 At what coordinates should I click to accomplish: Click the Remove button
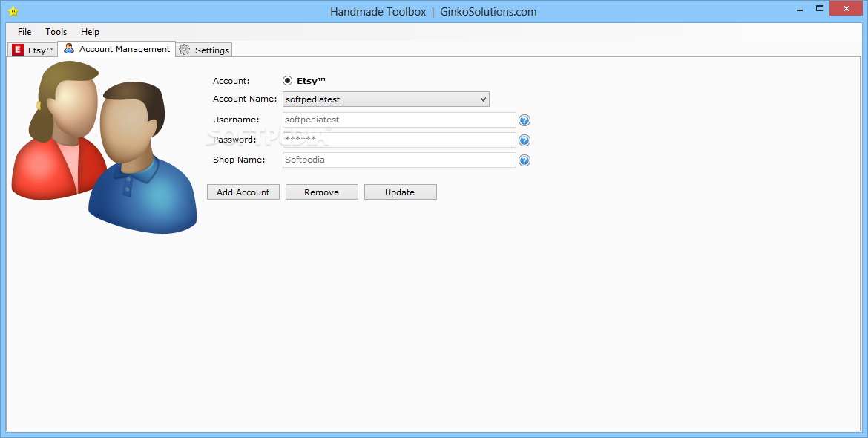coord(322,192)
